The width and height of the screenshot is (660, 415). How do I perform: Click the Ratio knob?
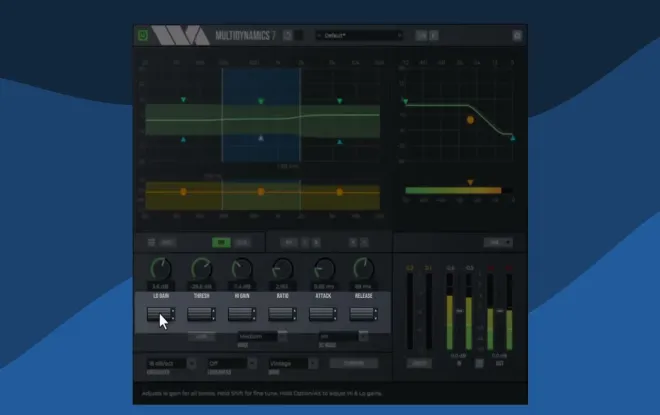pos(282,269)
